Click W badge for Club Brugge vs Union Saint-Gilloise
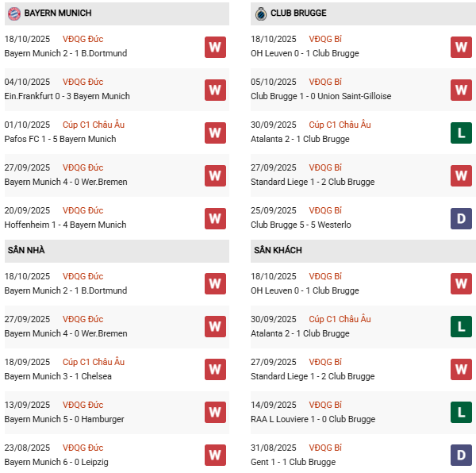Screen dimensions: 476x473 (461, 90)
